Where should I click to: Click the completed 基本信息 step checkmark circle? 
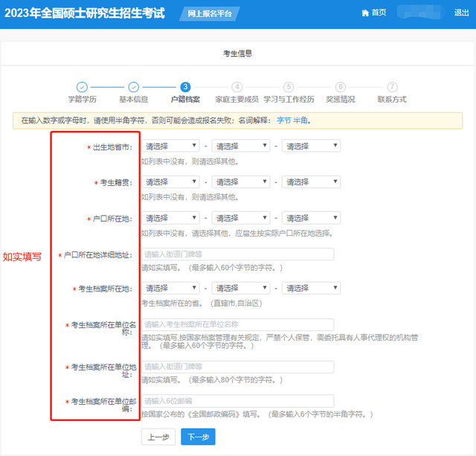point(134,87)
